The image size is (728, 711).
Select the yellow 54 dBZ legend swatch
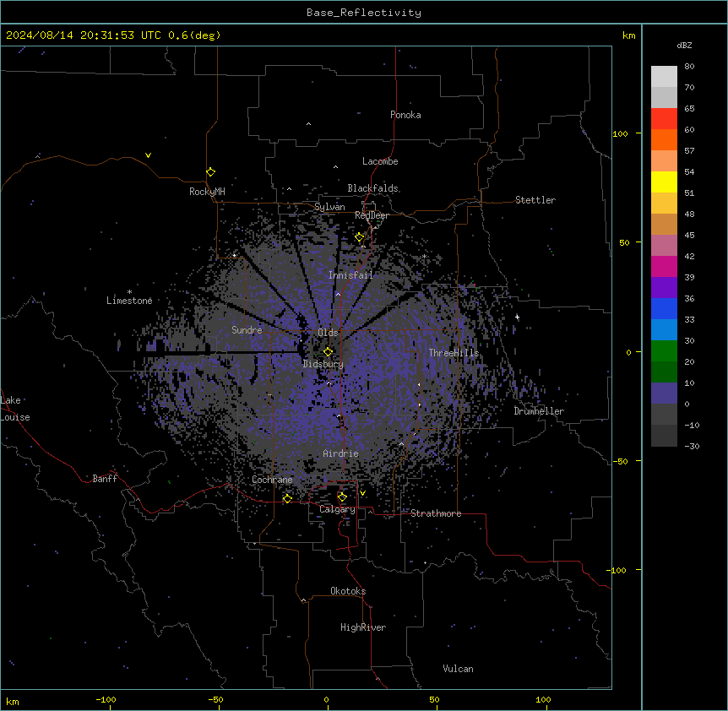tap(664, 182)
